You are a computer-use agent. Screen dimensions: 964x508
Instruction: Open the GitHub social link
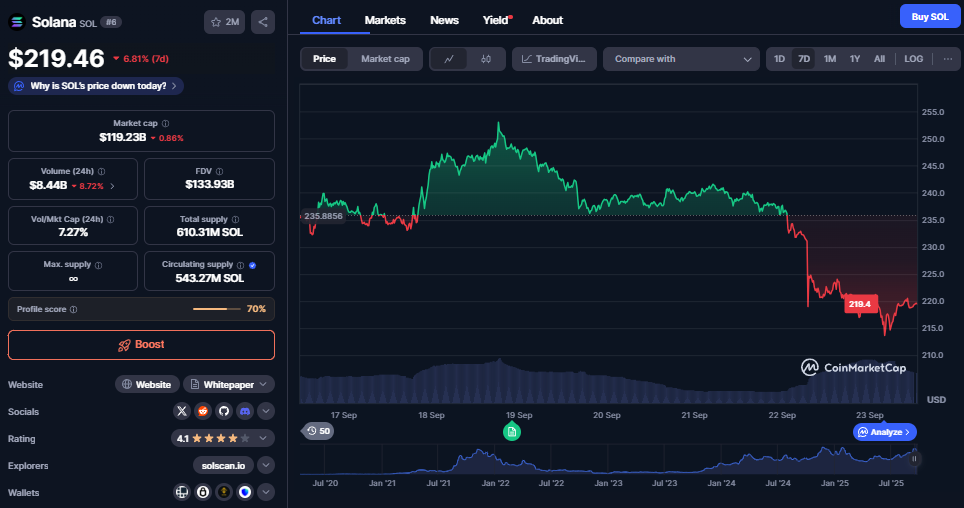coord(224,411)
